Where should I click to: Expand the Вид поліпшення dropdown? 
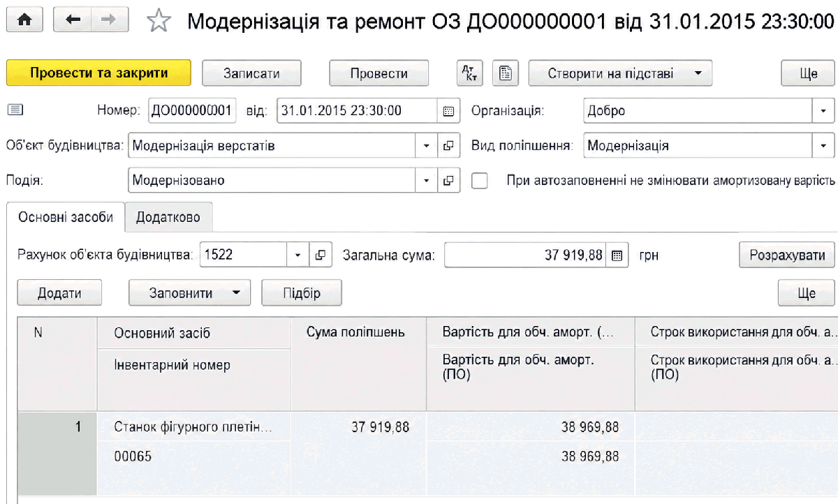click(823, 146)
